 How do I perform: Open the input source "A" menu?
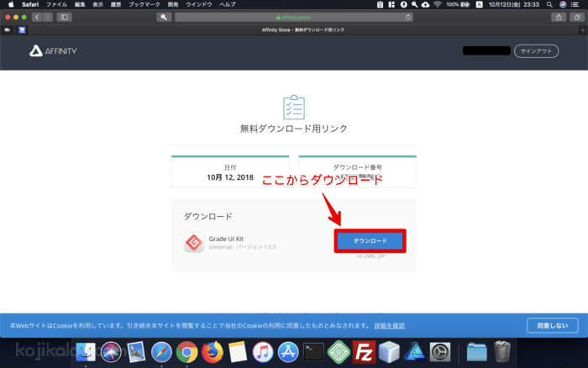tap(480, 4)
